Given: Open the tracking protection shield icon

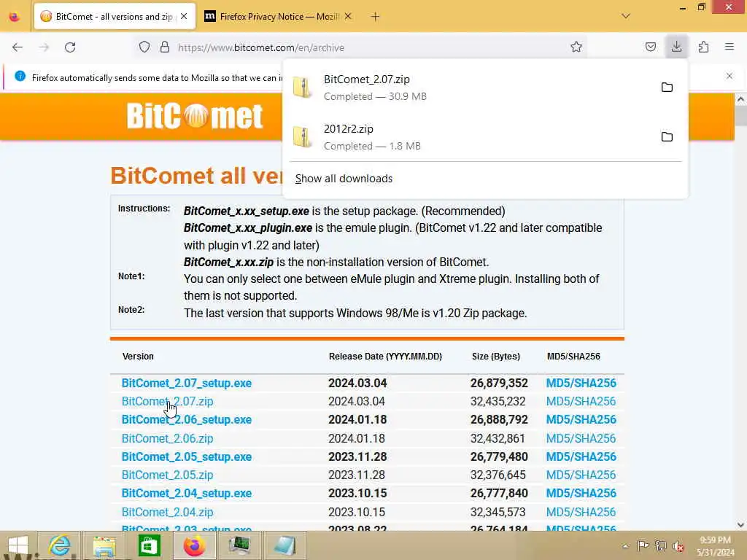Looking at the screenshot, I should (144, 47).
